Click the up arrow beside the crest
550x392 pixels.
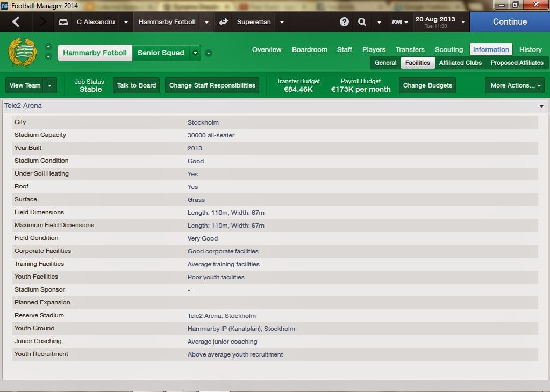[48, 47]
